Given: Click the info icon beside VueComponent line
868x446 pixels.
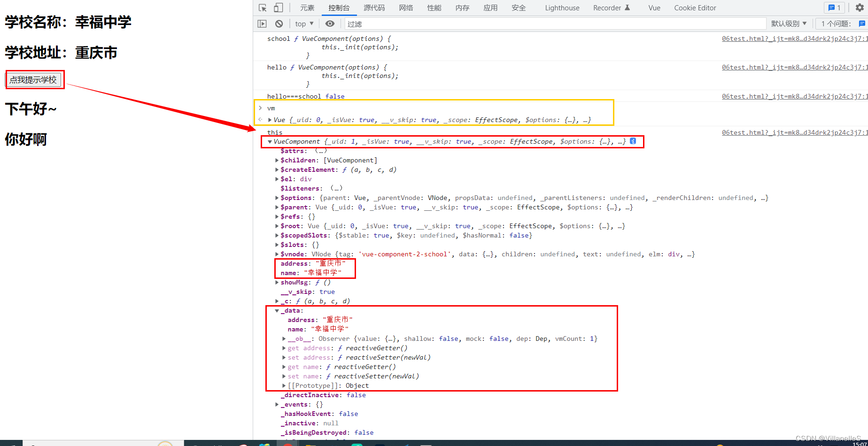Looking at the screenshot, I should [633, 141].
